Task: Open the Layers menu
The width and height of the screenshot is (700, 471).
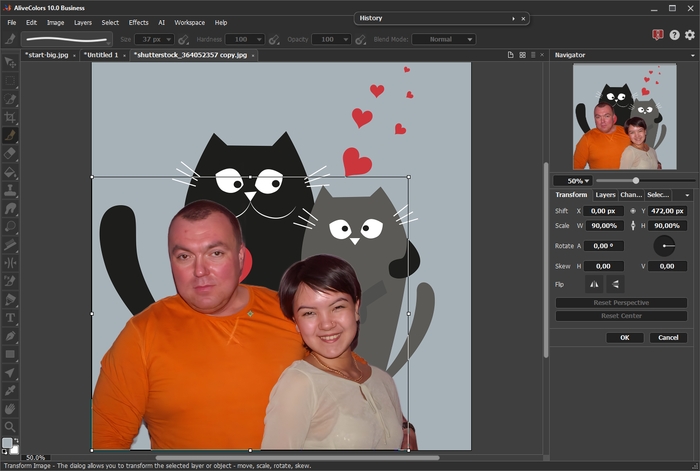Action: click(x=83, y=22)
